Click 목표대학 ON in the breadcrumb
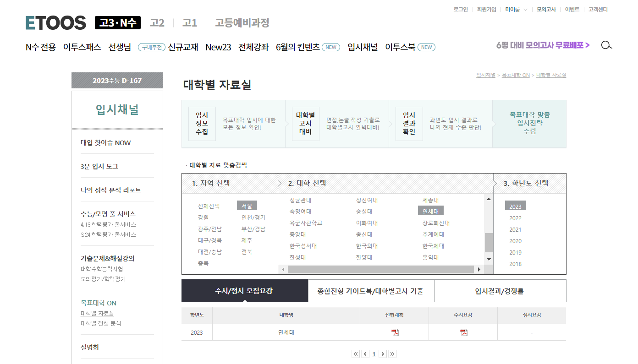This screenshot has height=364, width=638. 516,75
